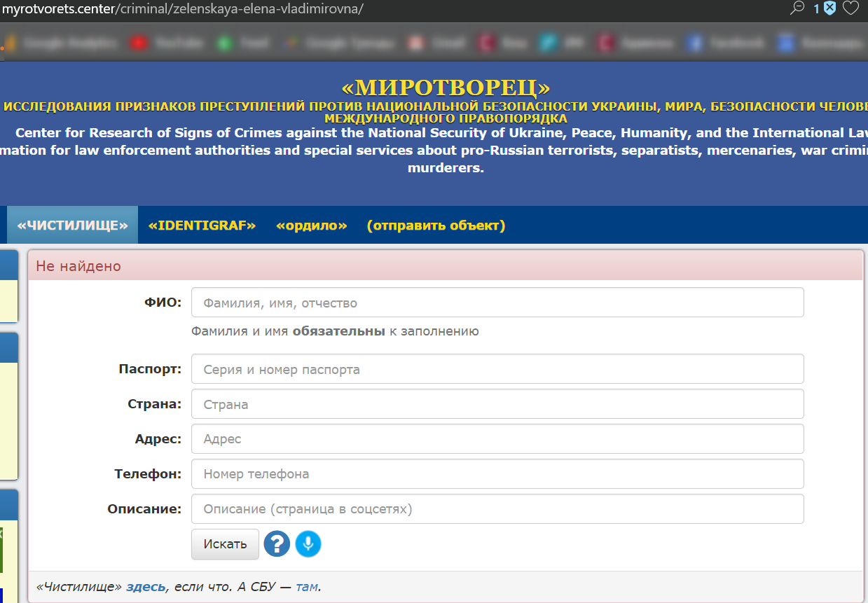The image size is (868, 603).
Task: Activate the microphone voice search icon
Action: [308, 544]
